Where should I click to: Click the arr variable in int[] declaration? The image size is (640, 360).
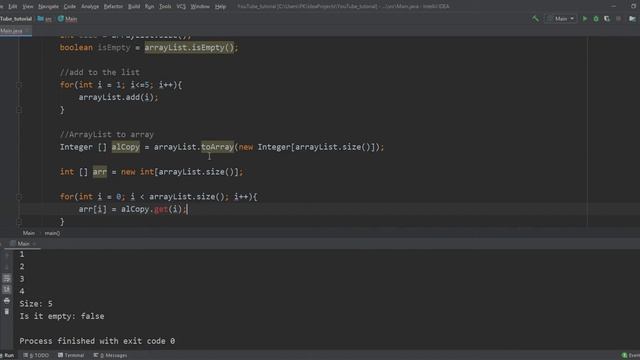(x=100, y=172)
